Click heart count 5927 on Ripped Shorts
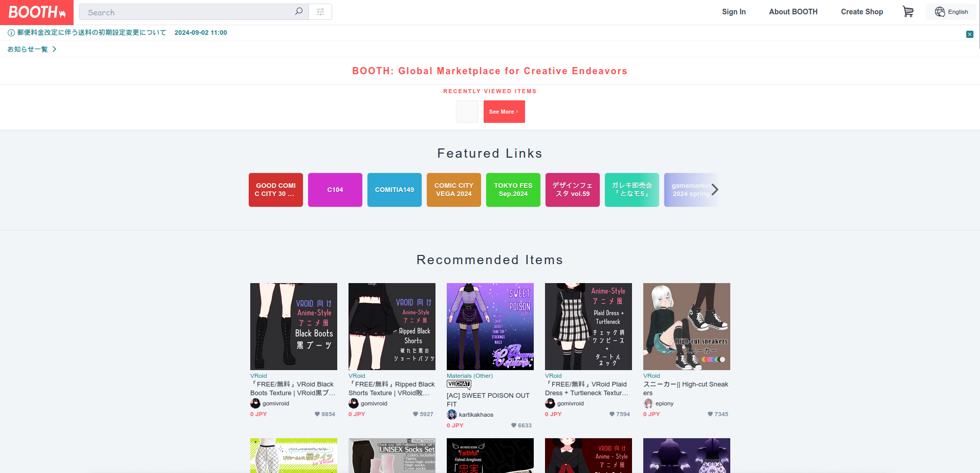980x473 pixels. tap(423, 414)
